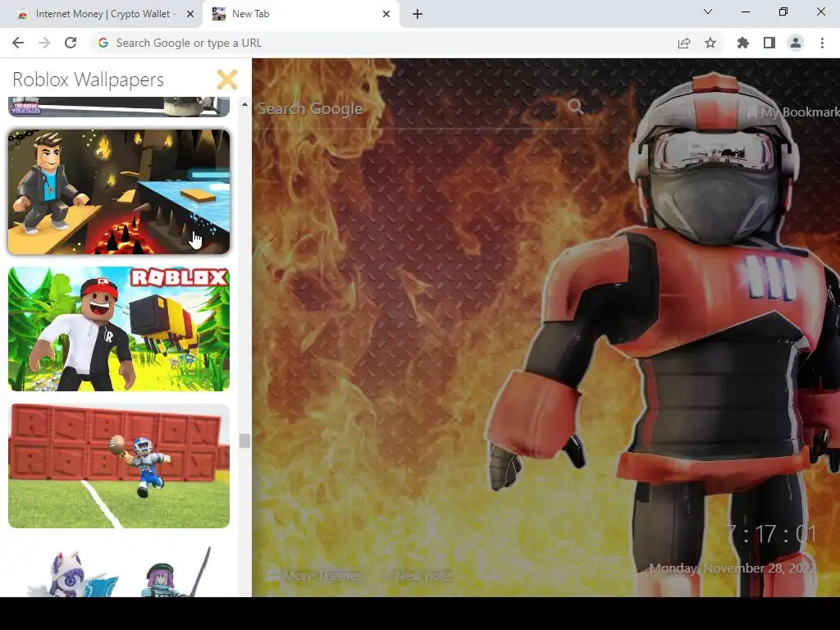The width and height of the screenshot is (840, 630).
Task: Open the Chrome profile avatar
Action: (796, 43)
